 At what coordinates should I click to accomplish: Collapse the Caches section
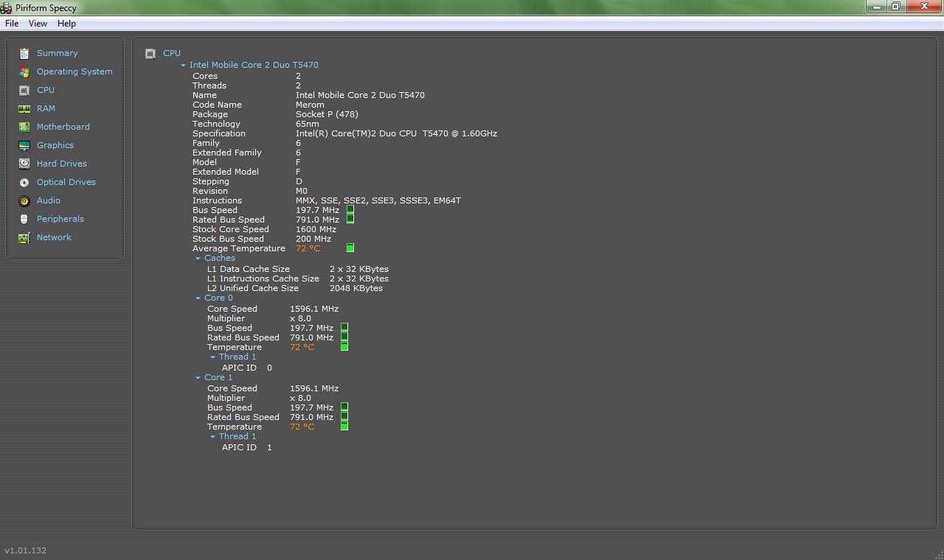coord(198,259)
